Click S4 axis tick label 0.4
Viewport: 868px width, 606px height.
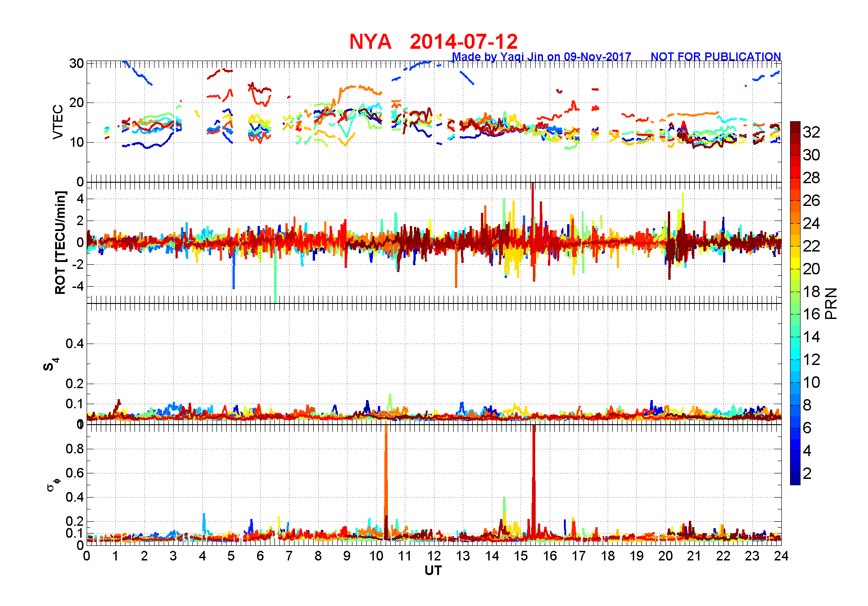[x=74, y=344]
